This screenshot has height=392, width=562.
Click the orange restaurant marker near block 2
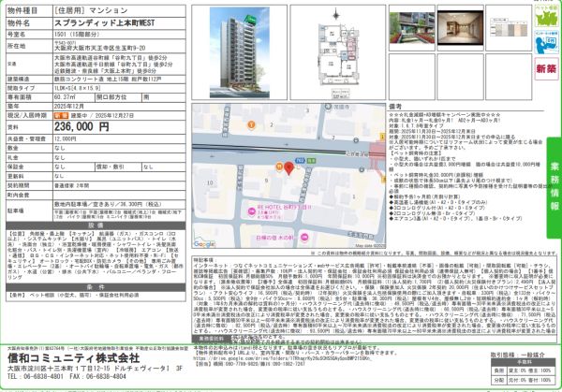coord(252,124)
